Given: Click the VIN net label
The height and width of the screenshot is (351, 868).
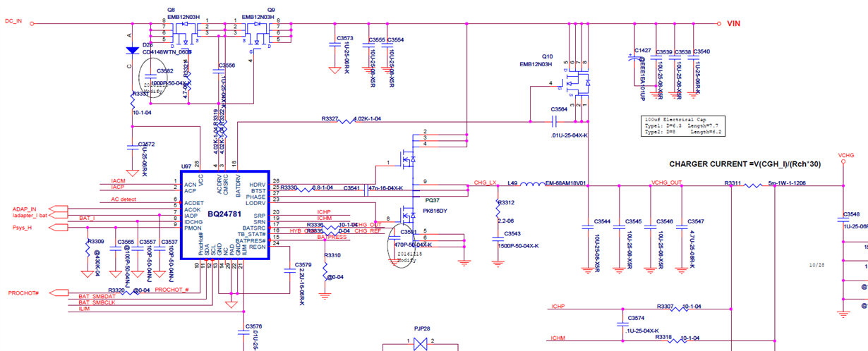Looking at the screenshot, I should (735, 24).
